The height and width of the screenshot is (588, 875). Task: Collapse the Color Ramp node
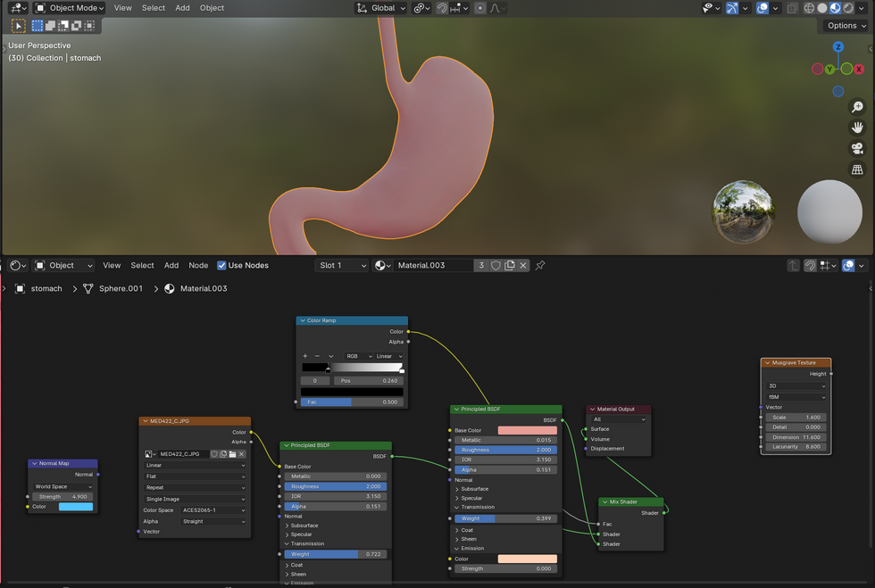[x=303, y=321]
